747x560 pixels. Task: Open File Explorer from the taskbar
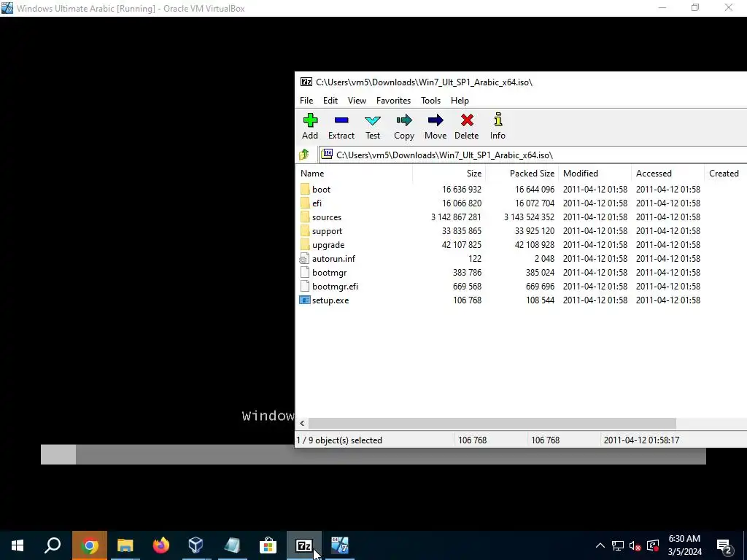click(x=125, y=545)
